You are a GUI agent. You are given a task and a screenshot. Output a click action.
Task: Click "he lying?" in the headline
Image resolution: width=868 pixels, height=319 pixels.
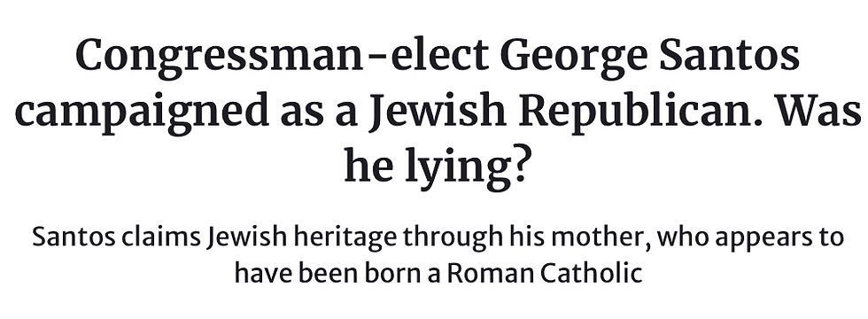point(434,168)
